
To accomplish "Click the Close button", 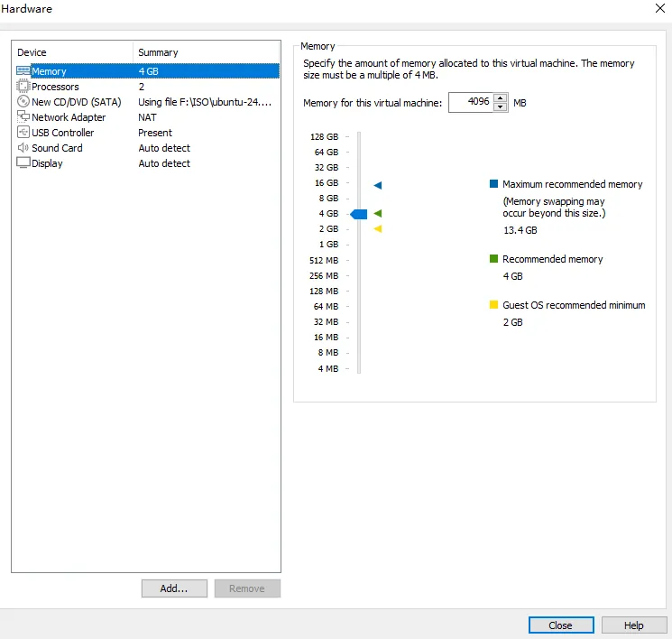I will coord(561,625).
